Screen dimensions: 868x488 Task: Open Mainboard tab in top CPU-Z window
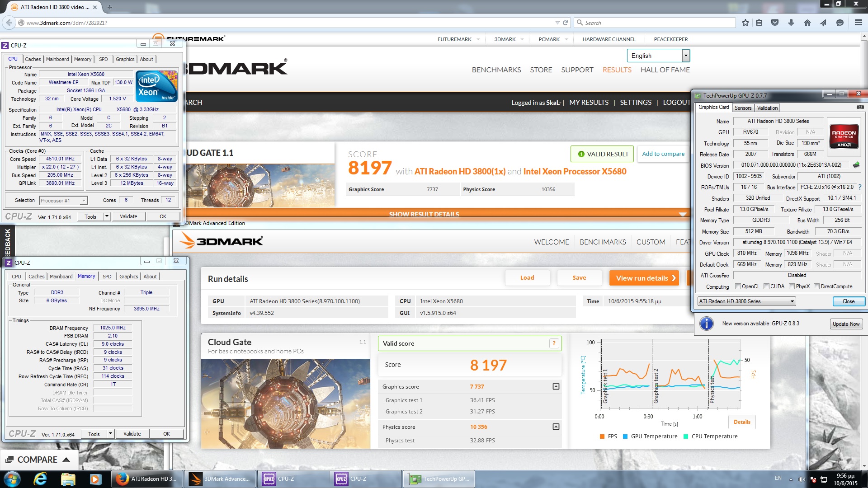[x=57, y=59]
